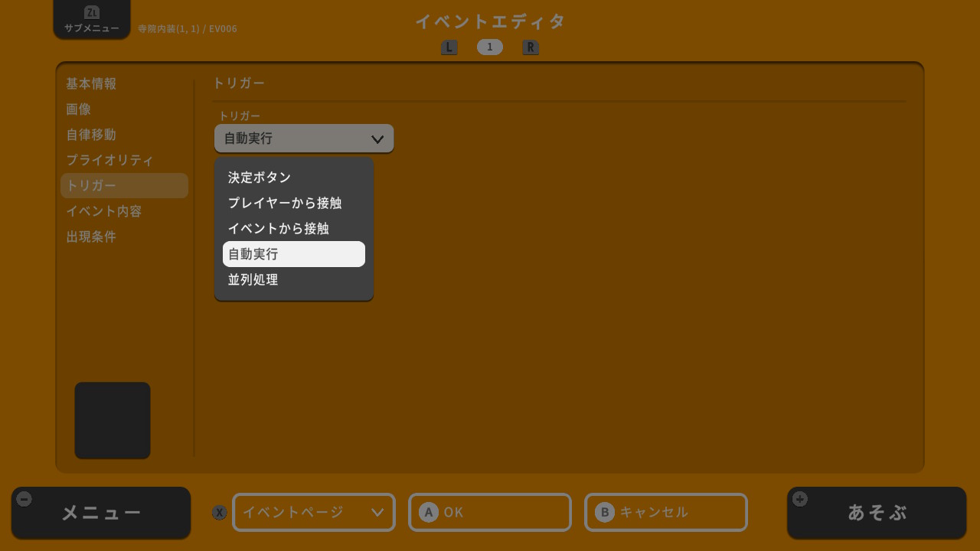
Task: Click the event image preview thumbnail
Action: [x=113, y=420]
